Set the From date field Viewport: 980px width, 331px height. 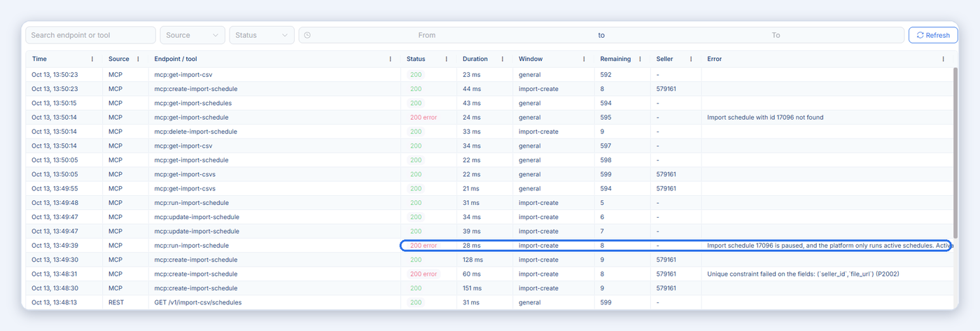(x=427, y=35)
